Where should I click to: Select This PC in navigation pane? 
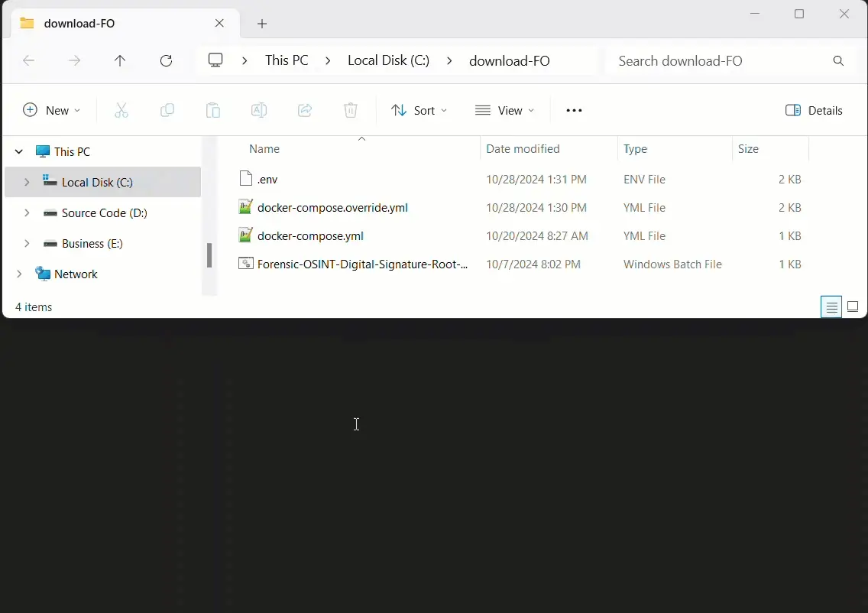pos(72,152)
